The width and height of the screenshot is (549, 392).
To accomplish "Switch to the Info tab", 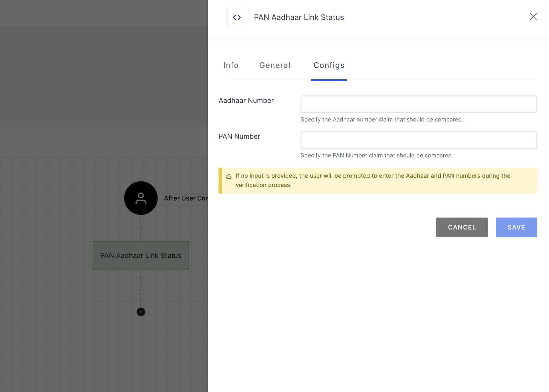I will 231,65.
